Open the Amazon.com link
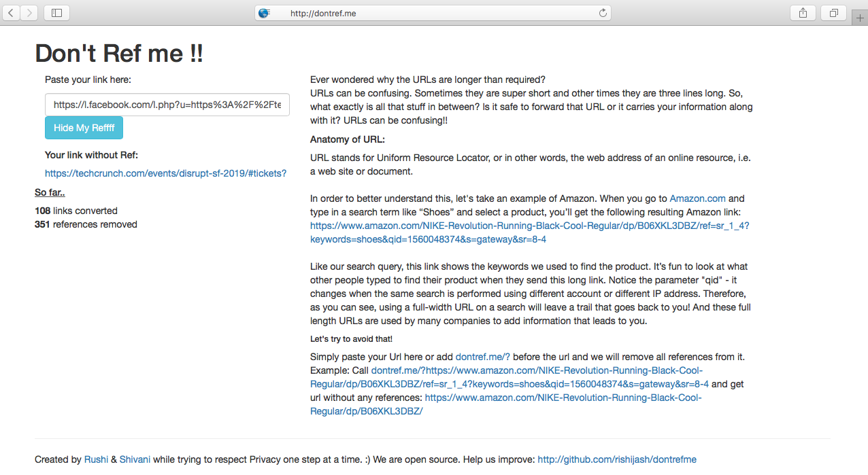Viewport: 868px width, 475px height. (x=697, y=198)
